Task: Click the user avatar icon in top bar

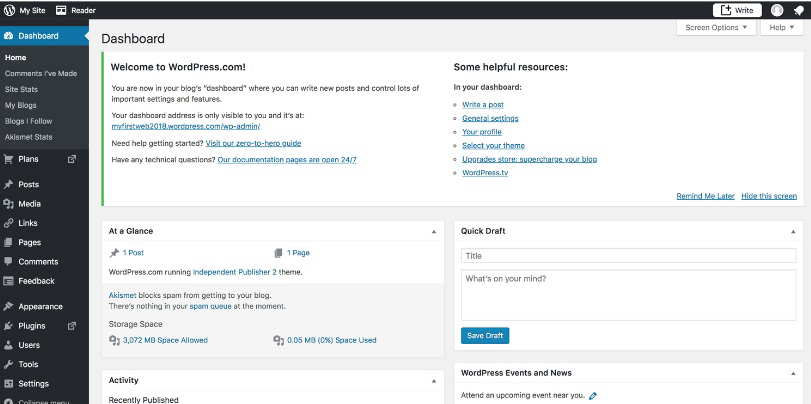Action: coord(777,10)
